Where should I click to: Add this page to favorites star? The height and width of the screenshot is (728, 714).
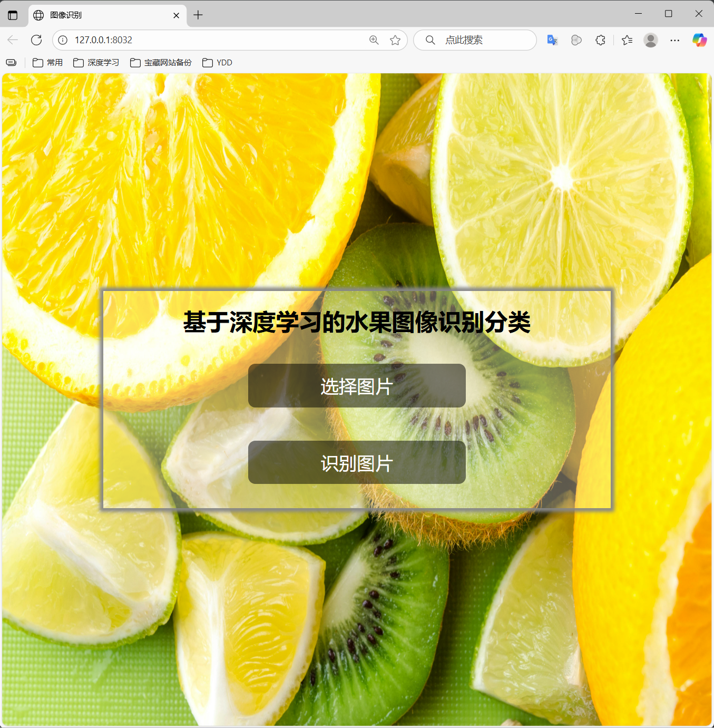(395, 40)
